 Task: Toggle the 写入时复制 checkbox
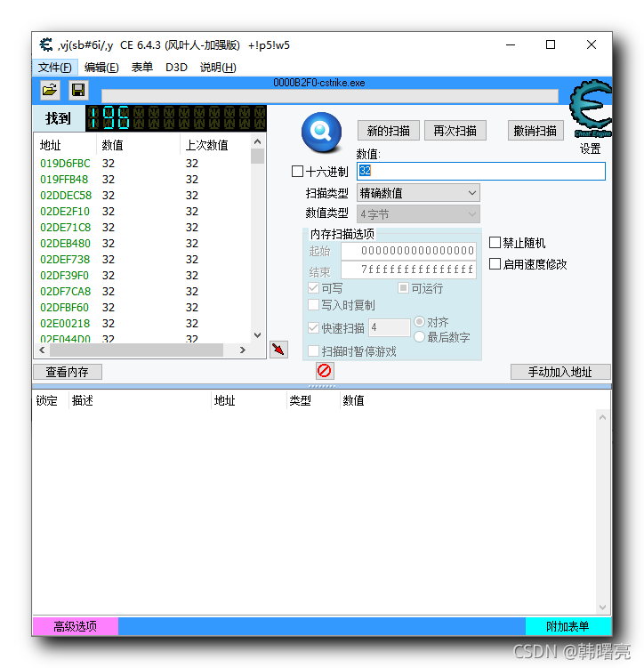coord(313,304)
